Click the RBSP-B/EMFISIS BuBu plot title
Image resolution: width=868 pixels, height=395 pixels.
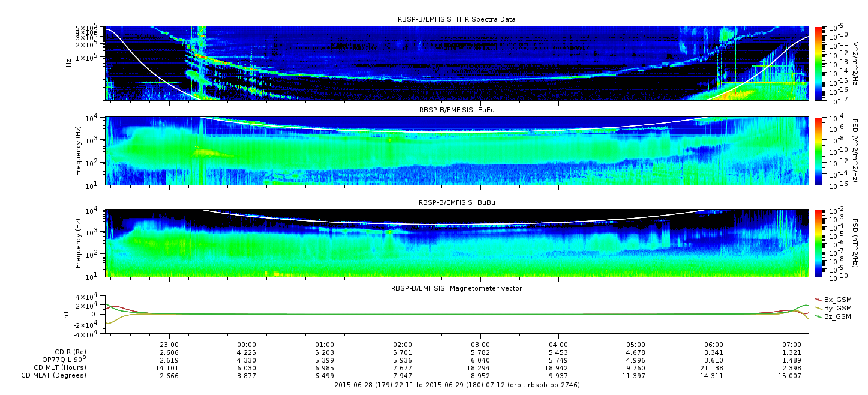[456, 203]
